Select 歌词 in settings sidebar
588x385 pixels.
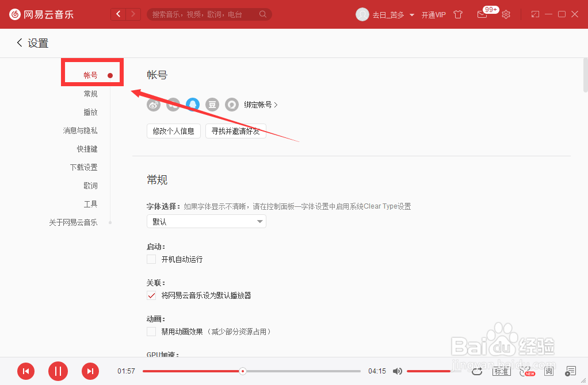pos(90,186)
